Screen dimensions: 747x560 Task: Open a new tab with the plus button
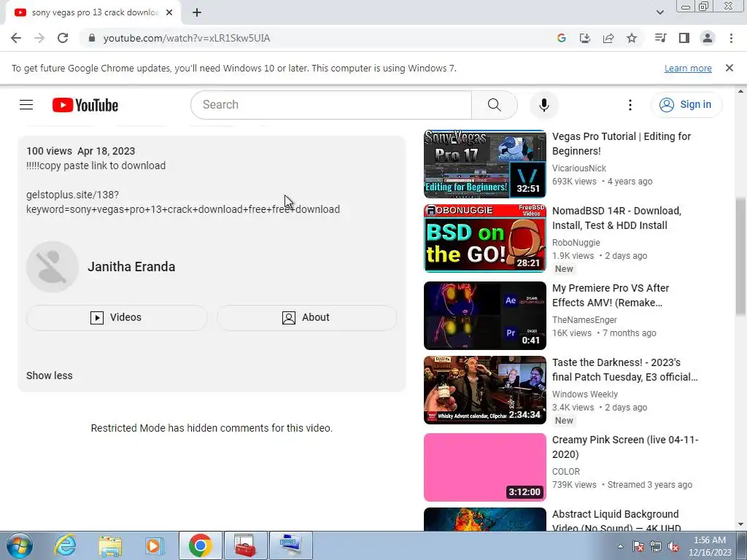pos(197,13)
